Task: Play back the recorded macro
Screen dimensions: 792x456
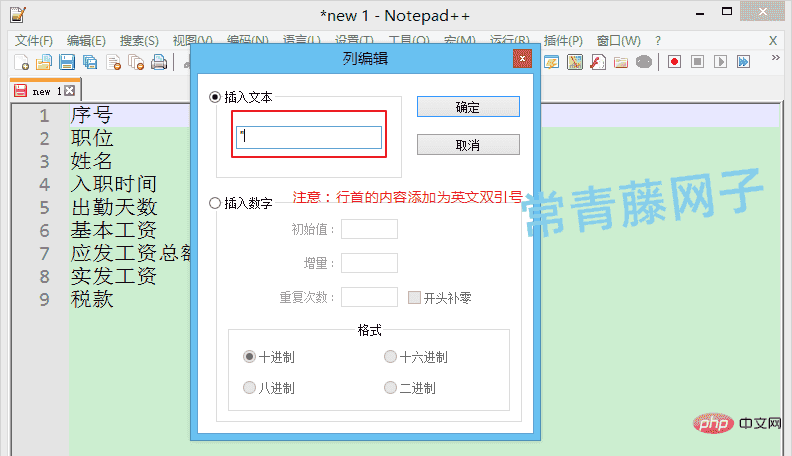Action: (720, 62)
